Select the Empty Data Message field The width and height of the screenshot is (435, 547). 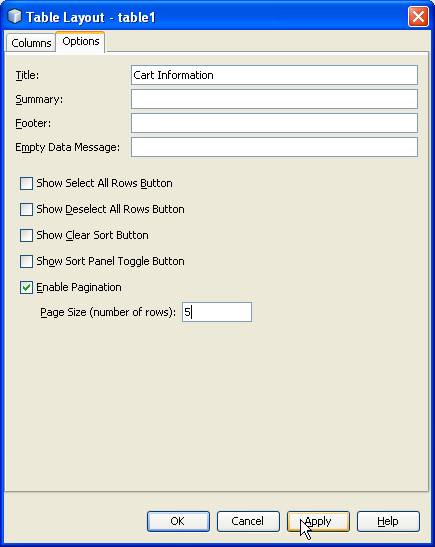tap(274, 147)
